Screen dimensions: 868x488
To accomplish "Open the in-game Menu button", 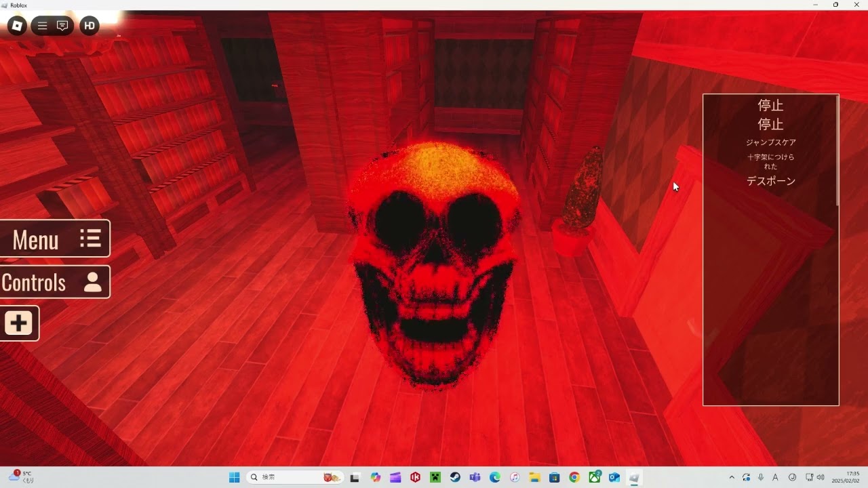I will pyautogui.click(x=54, y=239).
